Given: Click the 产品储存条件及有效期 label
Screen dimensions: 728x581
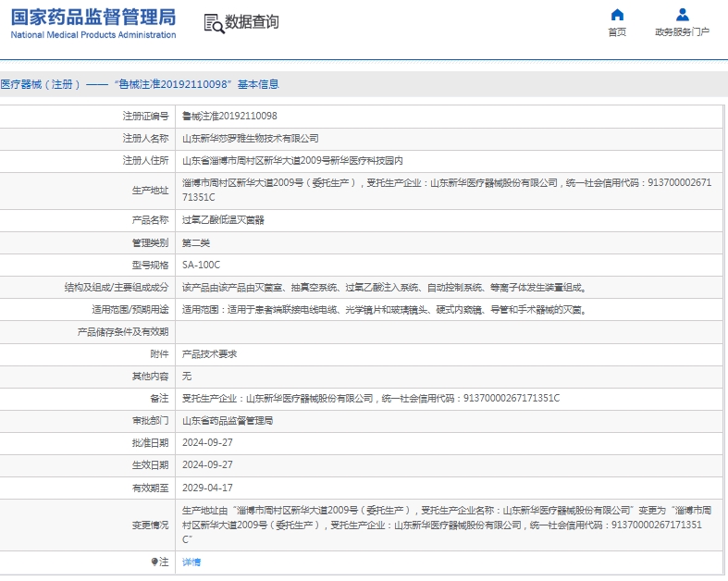Looking at the screenshot, I should point(123,332).
